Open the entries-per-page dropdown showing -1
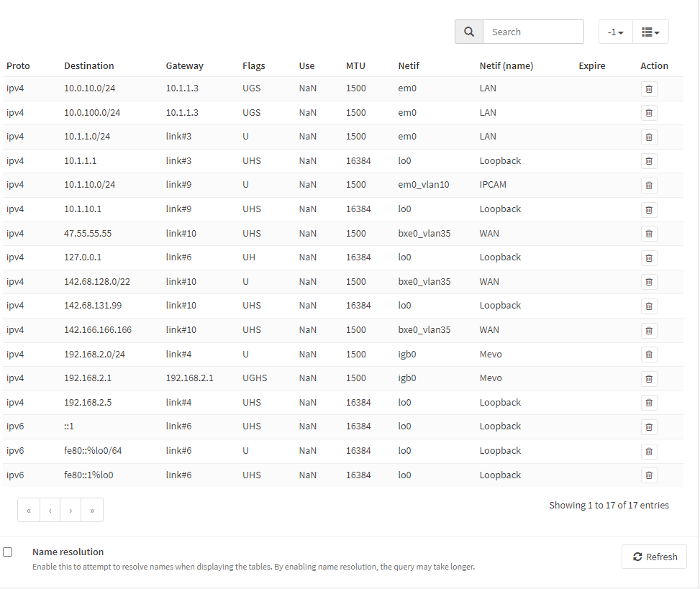The image size is (700, 589). pyautogui.click(x=615, y=32)
